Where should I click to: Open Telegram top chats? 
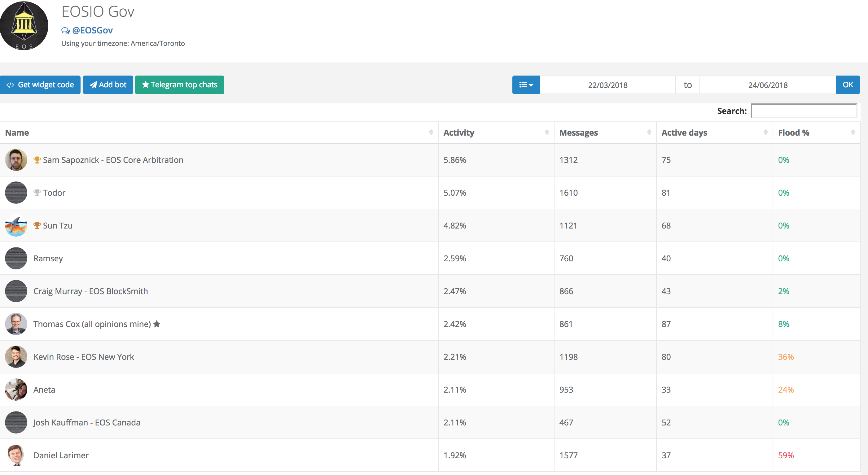(180, 85)
